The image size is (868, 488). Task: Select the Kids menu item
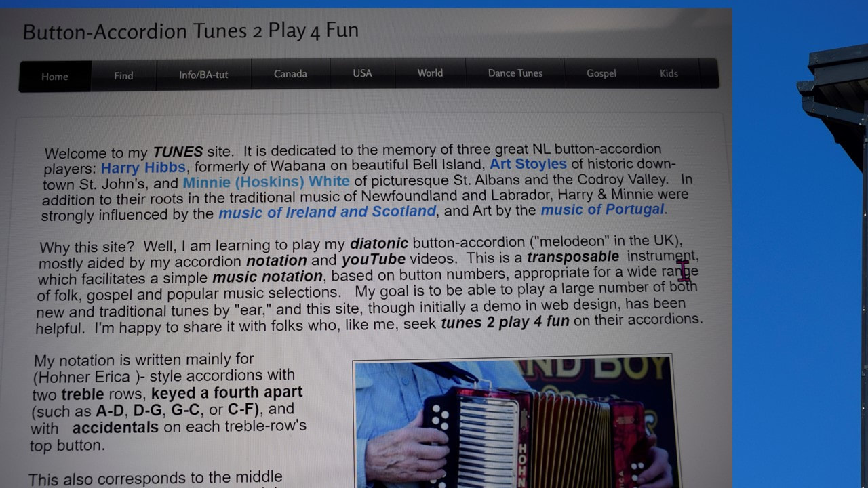tap(669, 73)
